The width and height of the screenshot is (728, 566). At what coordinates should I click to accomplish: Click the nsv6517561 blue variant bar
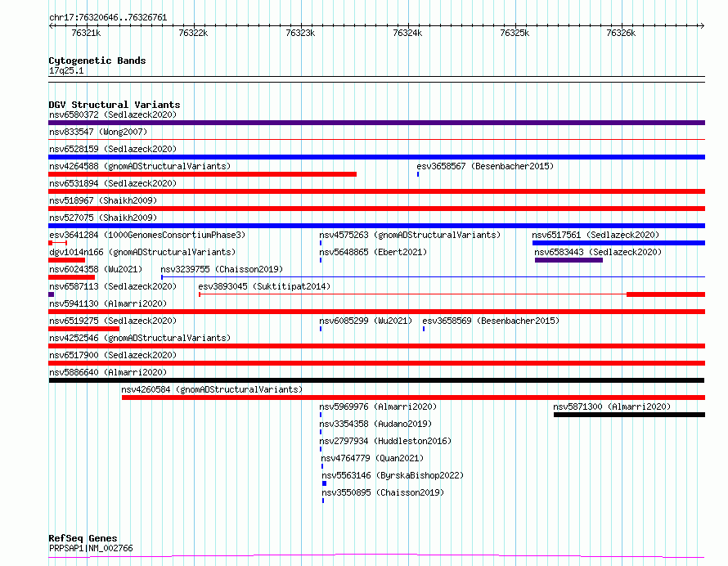[618, 243]
